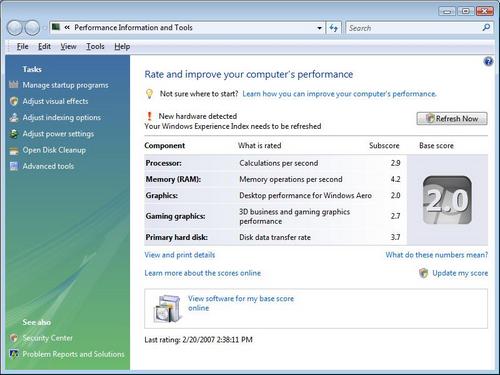Open the View menu

point(68,47)
